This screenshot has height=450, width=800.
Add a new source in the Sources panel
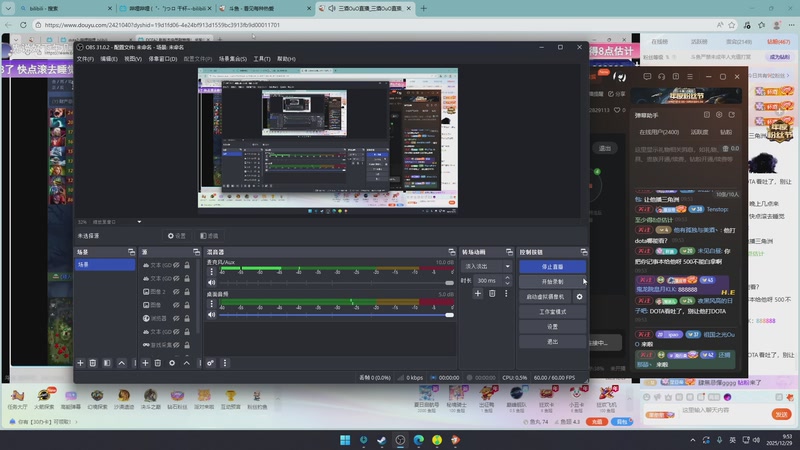coord(145,363)
